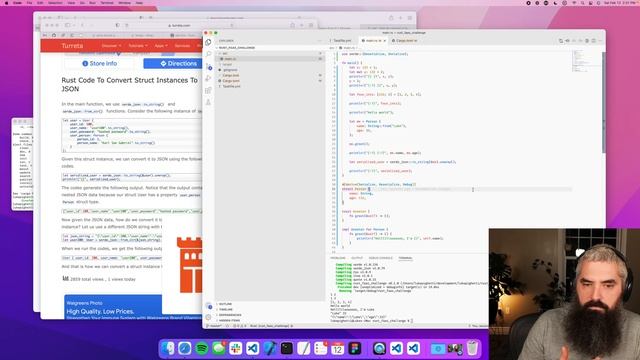Open the File menu in macOS menu bar
Image resolution: width=640 pixels, height=360 pixels.
(29, 3)
